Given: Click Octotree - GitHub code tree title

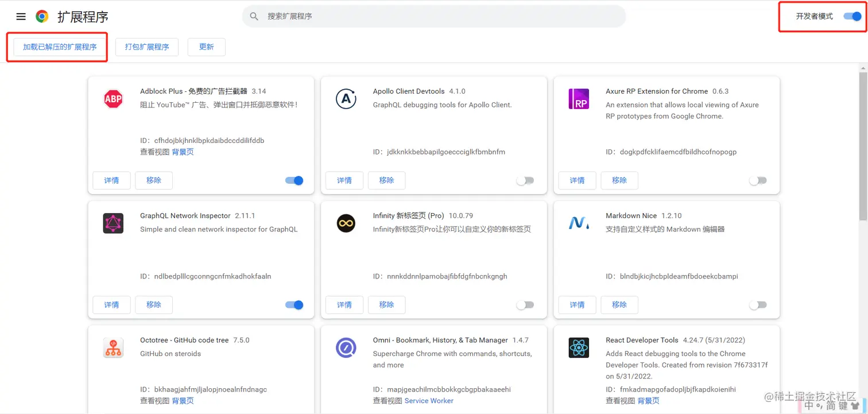Looking at the screenshot, I should 184,341.
